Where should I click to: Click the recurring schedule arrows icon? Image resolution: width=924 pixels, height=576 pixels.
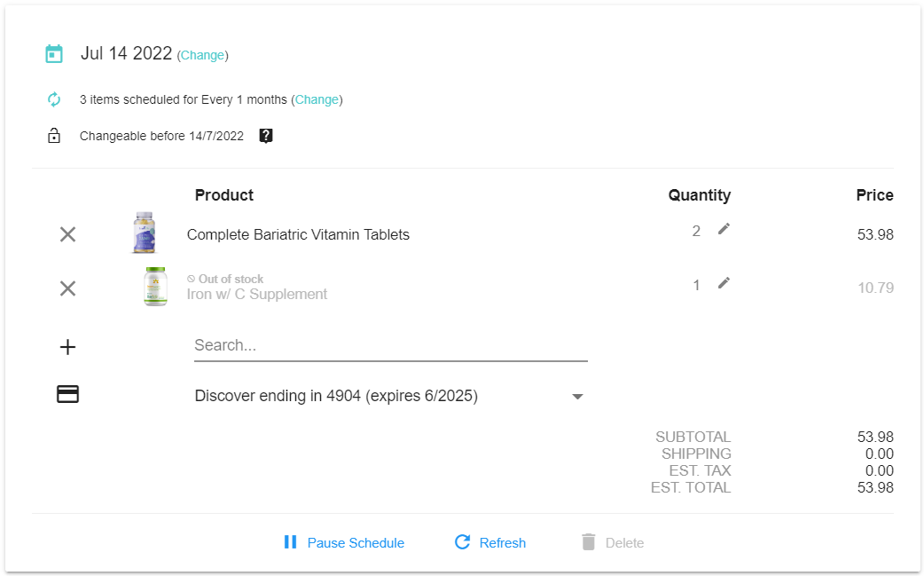(x=54, y=99)
